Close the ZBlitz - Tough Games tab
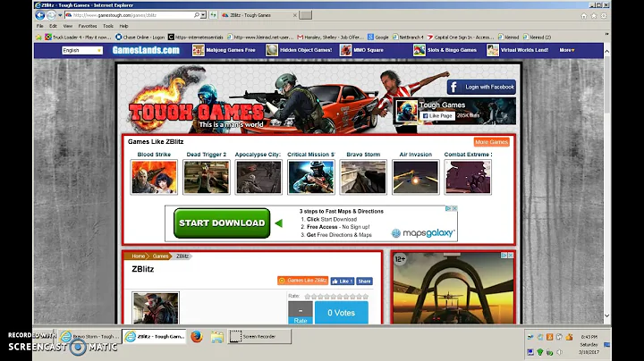 point(295,15)
